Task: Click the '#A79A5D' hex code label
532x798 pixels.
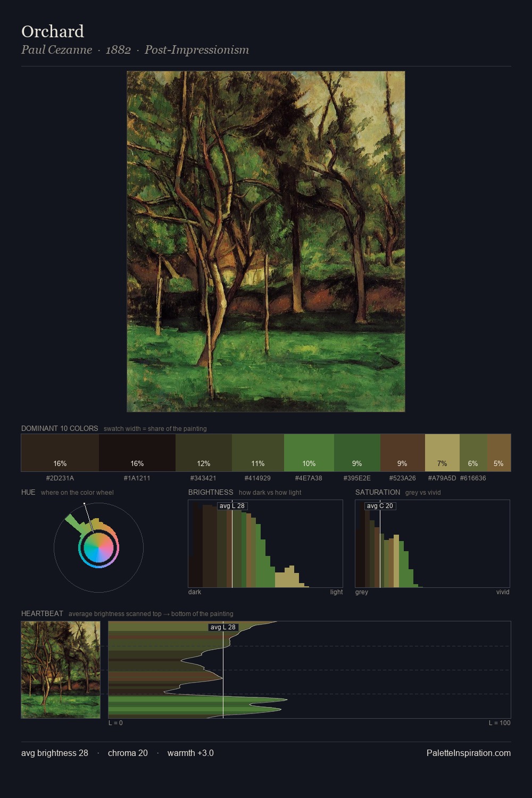Action: (x=442, y=478)
